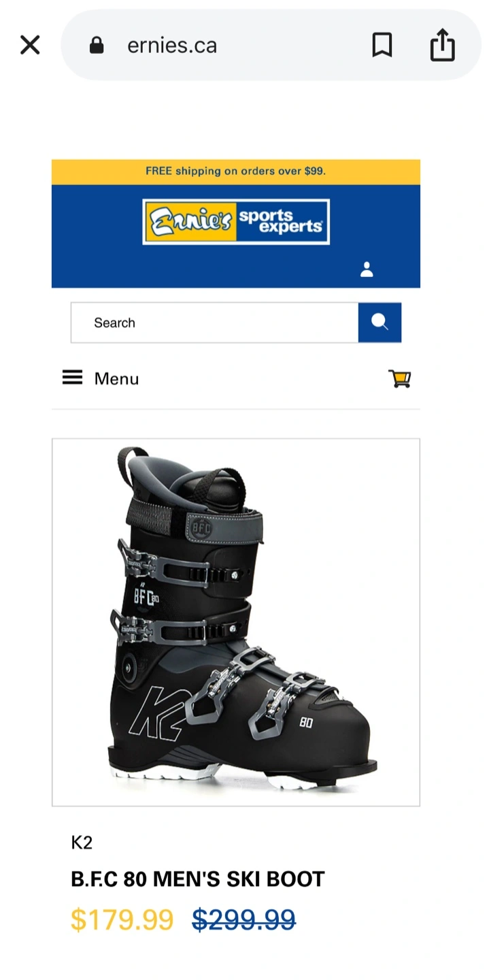Image resolution: width=489 pixels, height=980 pixels.
Task: Click the yellow Ernie's logo wordmark
Action: (190, 222)
